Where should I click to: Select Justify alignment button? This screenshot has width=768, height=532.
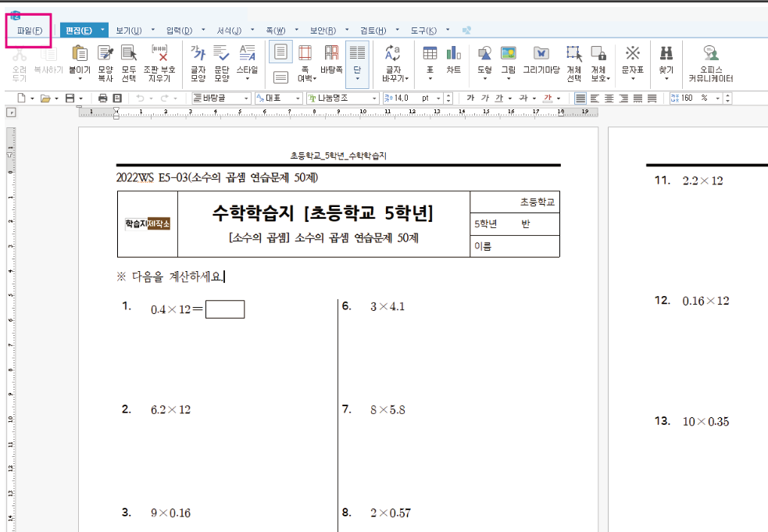point(580,98)
